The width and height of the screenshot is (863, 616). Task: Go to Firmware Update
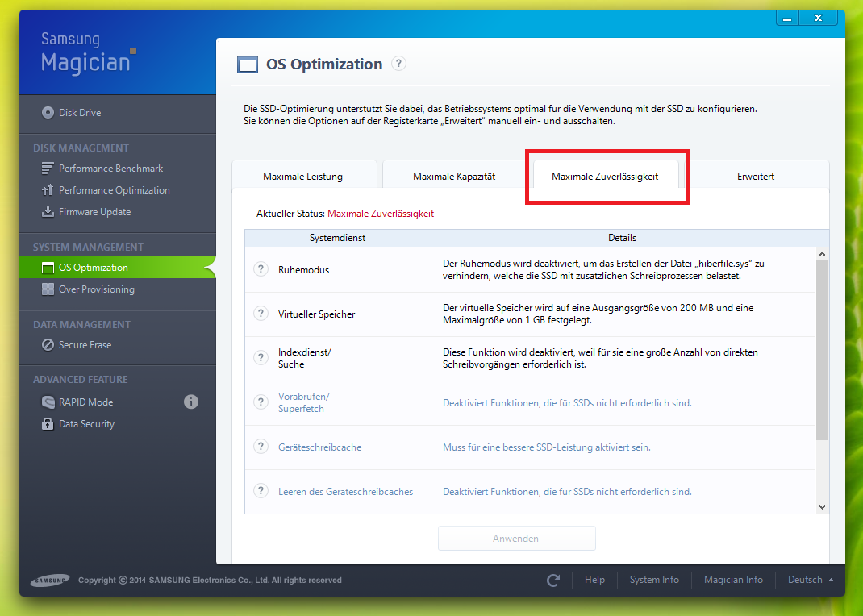point(86,212)
